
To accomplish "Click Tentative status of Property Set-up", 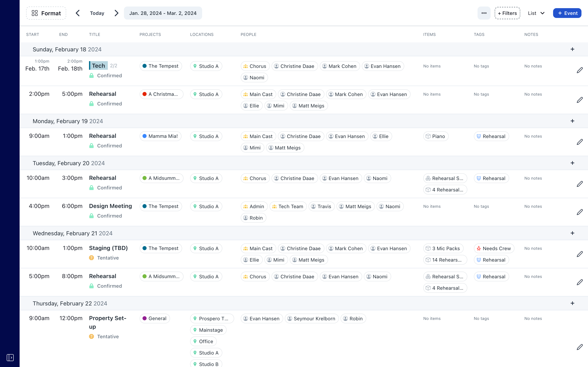I will 108,336.
